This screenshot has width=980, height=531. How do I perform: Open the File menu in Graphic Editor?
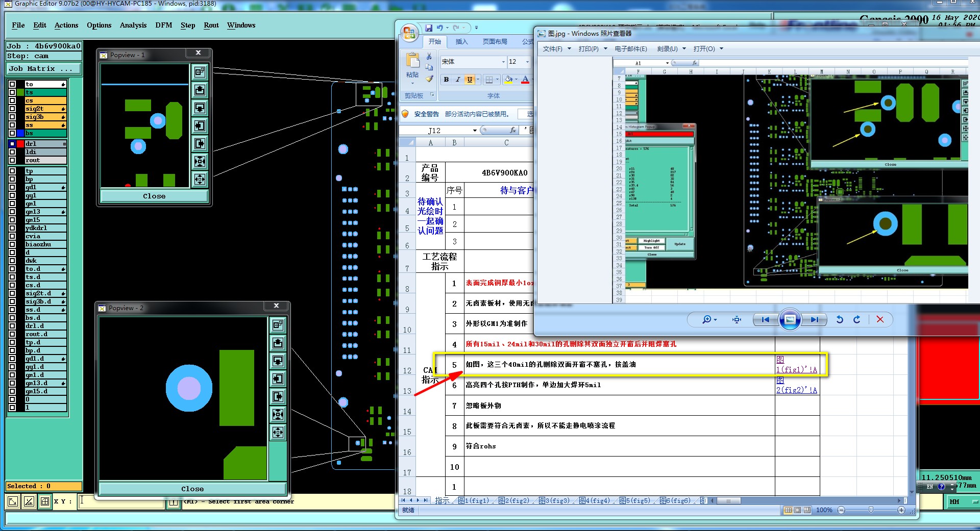point(18,25)
